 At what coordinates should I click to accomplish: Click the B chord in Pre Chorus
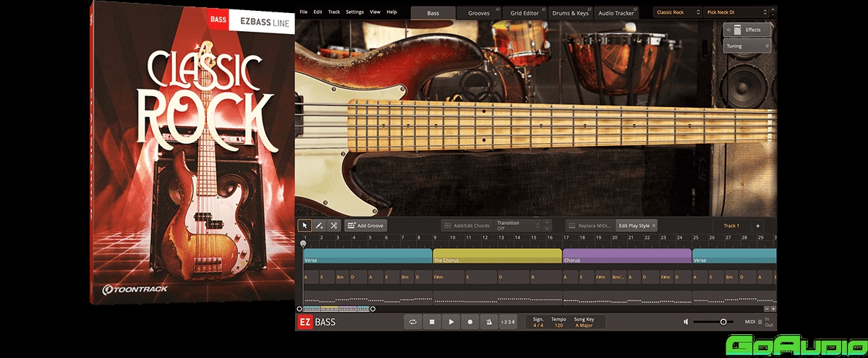546,277
